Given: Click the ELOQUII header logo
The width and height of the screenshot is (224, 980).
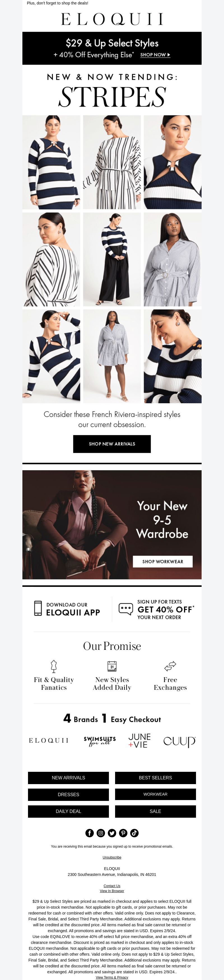Looking at the screenshot, I should point(112,19).
